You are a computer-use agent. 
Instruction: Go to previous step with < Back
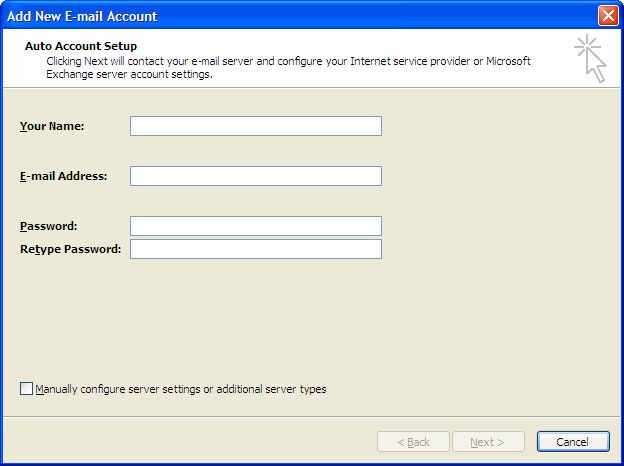(413, 442)
